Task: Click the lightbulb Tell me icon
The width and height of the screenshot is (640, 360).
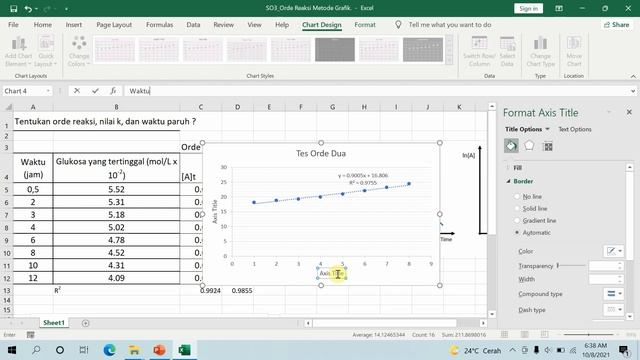Action: coord(398,24)
